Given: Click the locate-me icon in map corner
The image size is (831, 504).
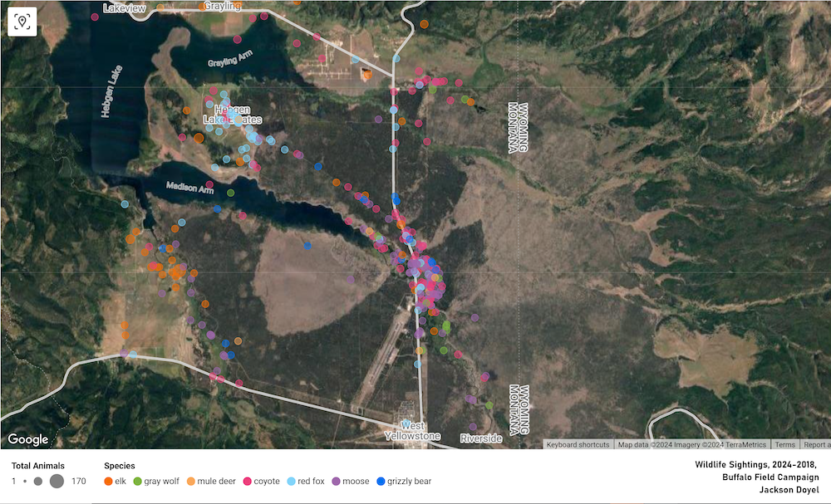Looking at the screenshot, I should [x=22, y=22].
